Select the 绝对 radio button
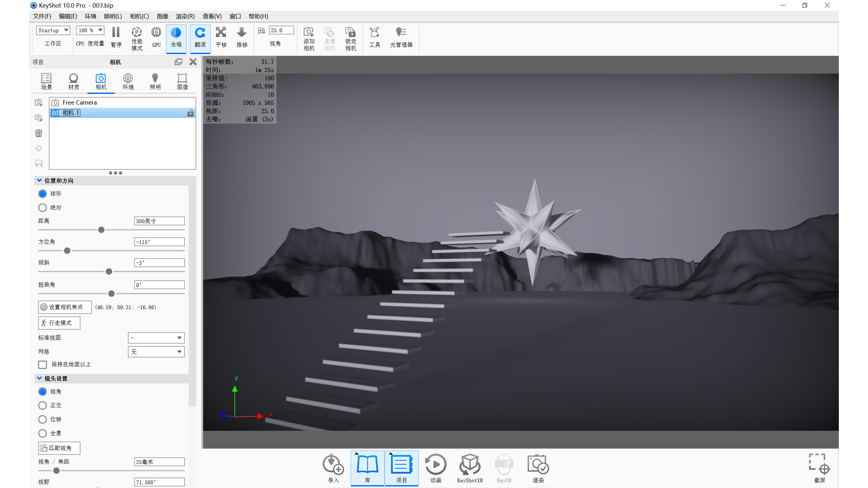 click(x=42, y=207)
